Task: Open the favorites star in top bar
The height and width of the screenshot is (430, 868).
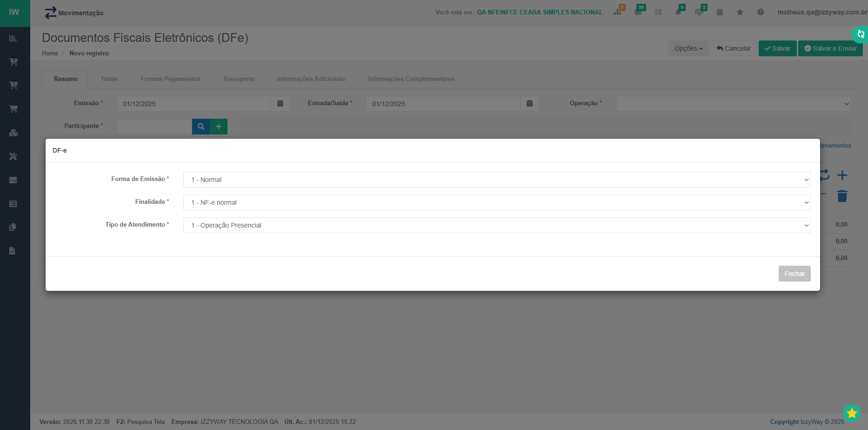Action: [740, 12]
